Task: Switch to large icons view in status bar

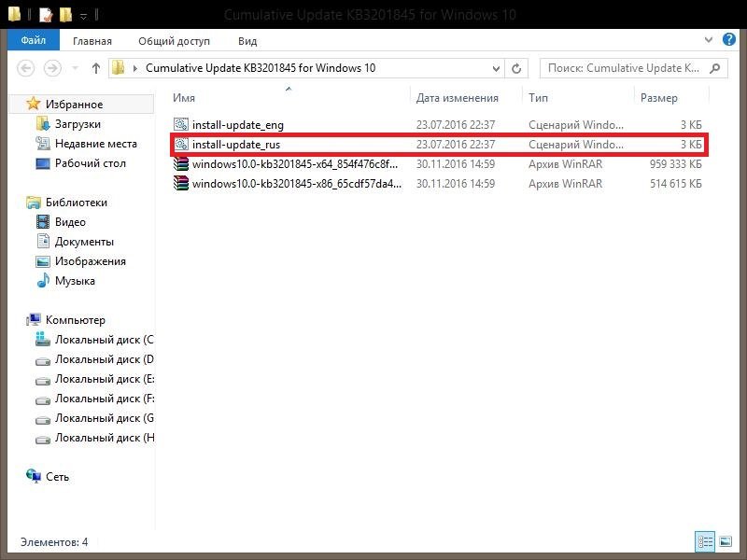Action: click(x=726, y=541)
